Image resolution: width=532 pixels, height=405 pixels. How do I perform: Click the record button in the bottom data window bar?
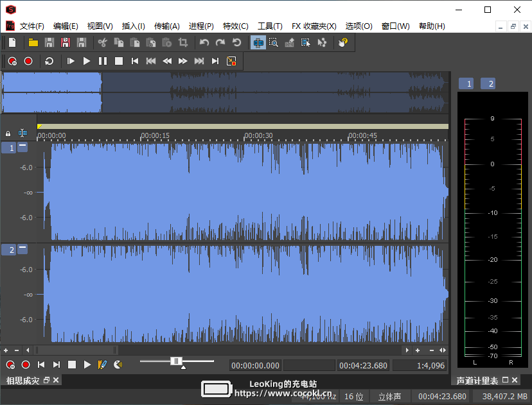[26, 365]
